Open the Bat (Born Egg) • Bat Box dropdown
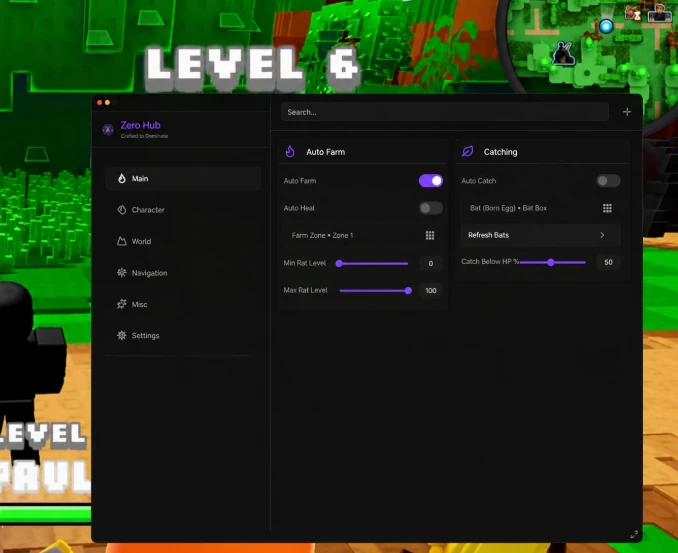Viewport: 678px width, 553px height. [x=540, y=208]
